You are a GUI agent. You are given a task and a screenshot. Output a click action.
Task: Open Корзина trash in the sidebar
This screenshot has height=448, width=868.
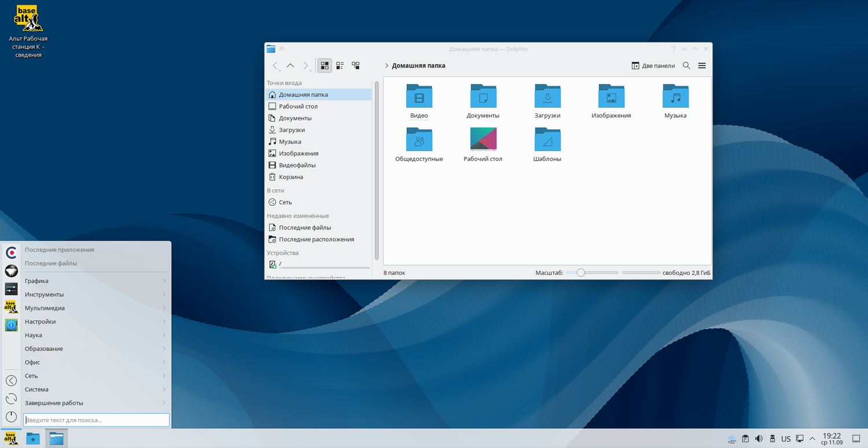(x=319, y=177)
